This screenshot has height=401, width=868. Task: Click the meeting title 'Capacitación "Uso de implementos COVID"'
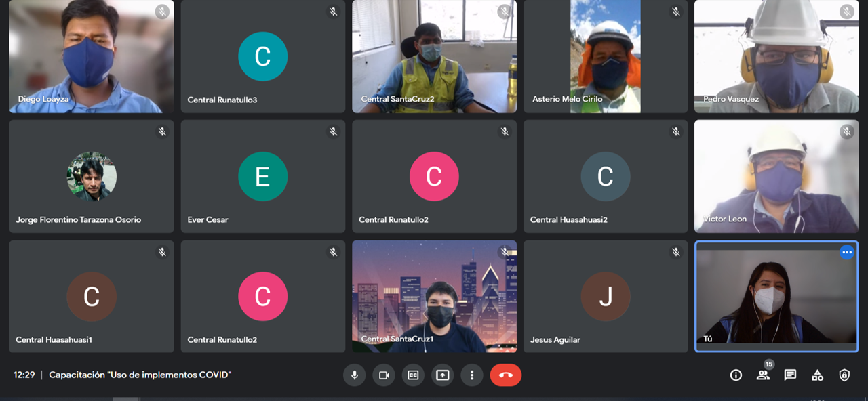140,375
